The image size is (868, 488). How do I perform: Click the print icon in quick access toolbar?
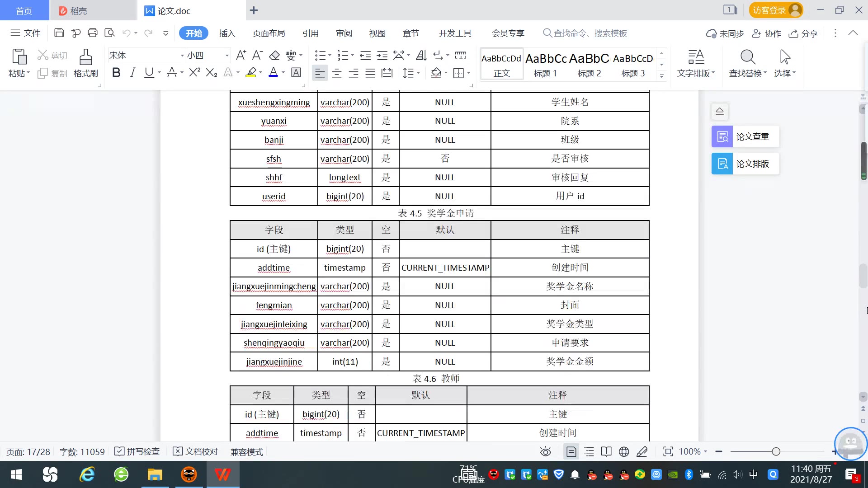(93, 33)
